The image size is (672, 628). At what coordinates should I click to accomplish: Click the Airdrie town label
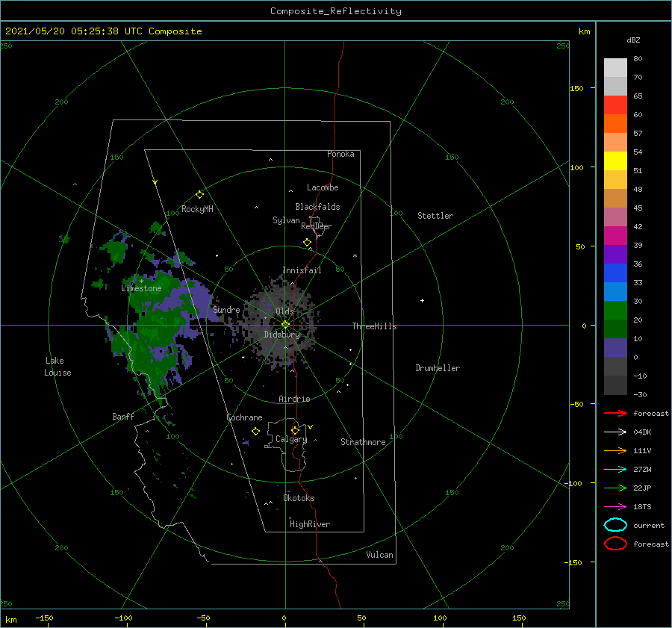[294, 399]
